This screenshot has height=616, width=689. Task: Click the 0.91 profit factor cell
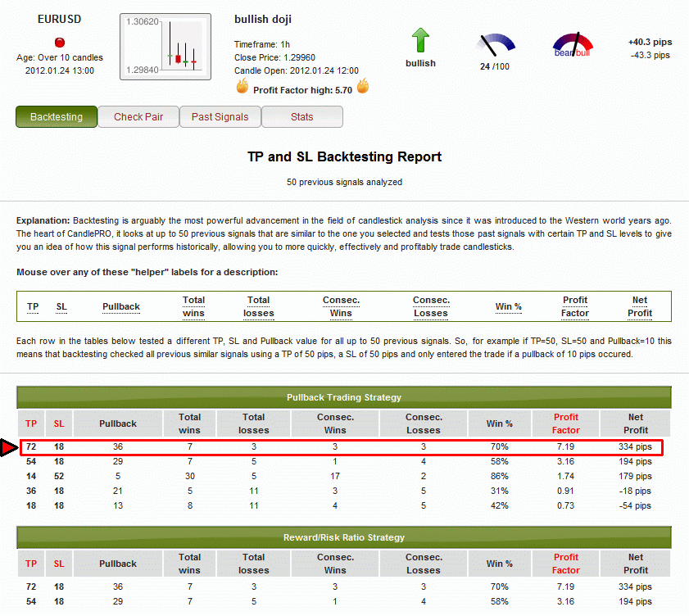565,491
